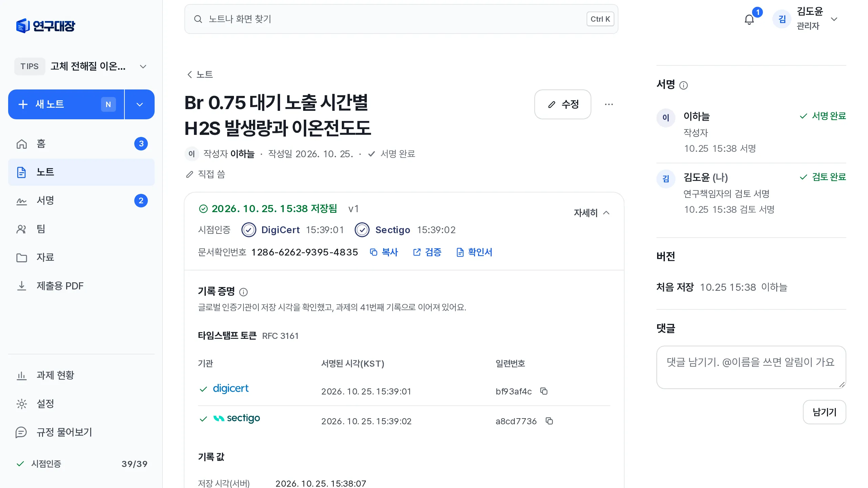
Task: Click the 수정 edit button
Action: click(563, 104)
